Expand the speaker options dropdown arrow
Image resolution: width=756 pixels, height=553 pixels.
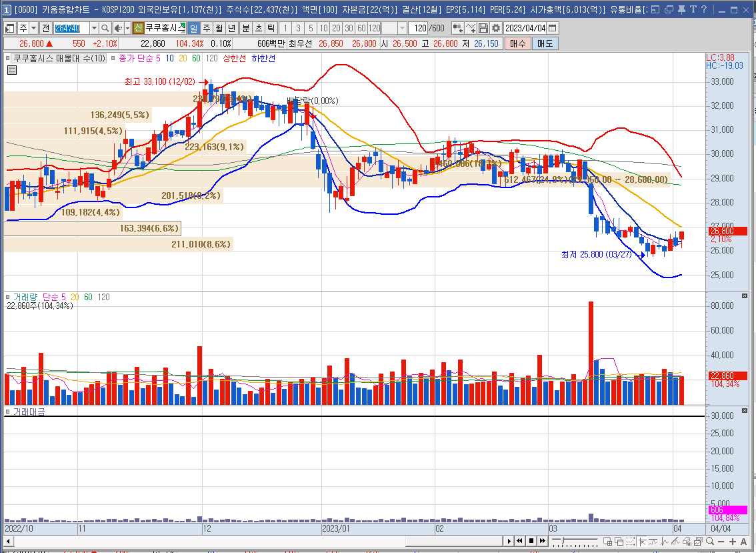(x=128, y=29)
